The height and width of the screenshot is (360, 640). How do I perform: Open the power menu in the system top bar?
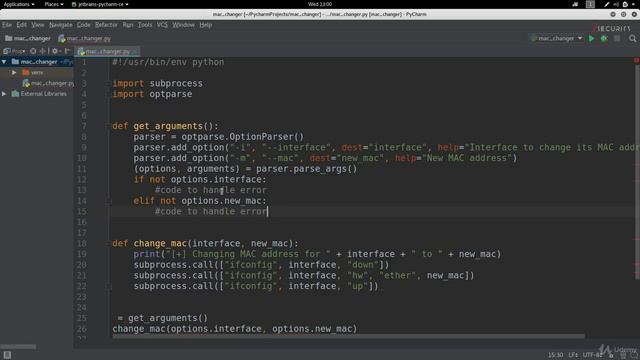pyautogui.click(x=628, y=4)
